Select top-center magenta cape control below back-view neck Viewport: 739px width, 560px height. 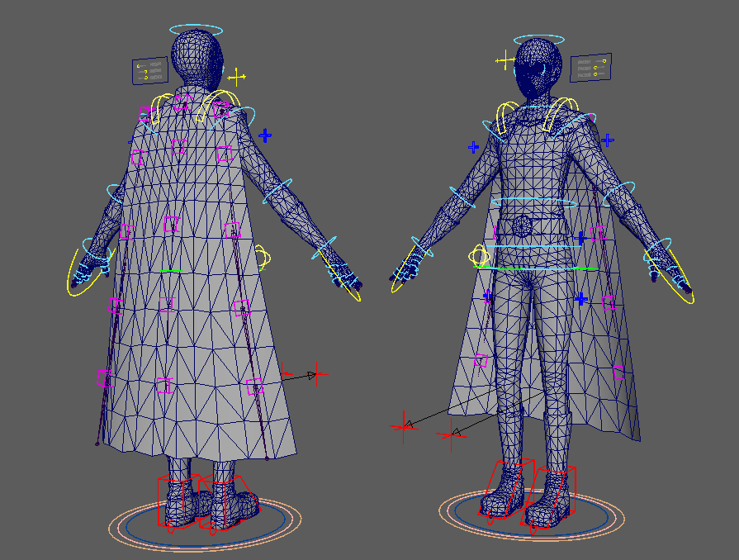click(182, 102)
